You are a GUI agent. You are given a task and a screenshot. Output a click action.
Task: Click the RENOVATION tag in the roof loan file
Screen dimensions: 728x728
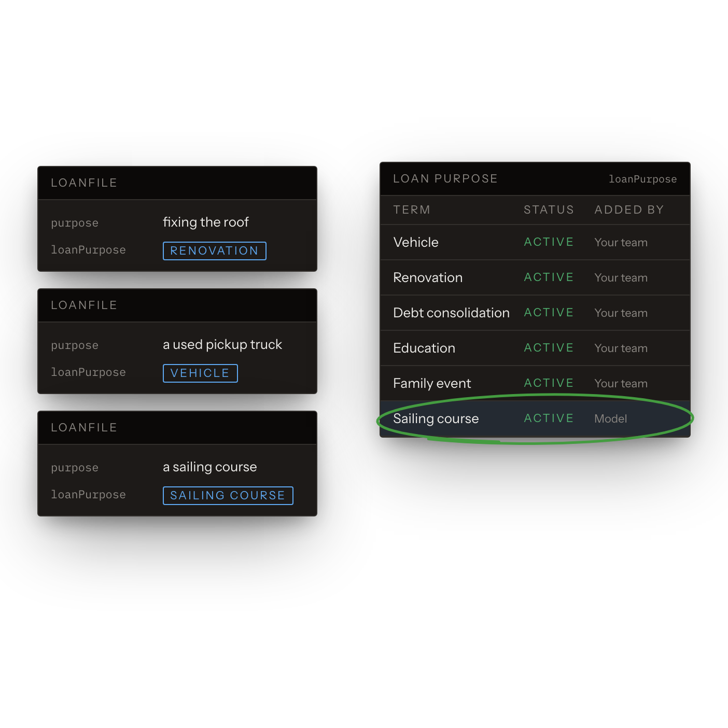coord(214,251)
